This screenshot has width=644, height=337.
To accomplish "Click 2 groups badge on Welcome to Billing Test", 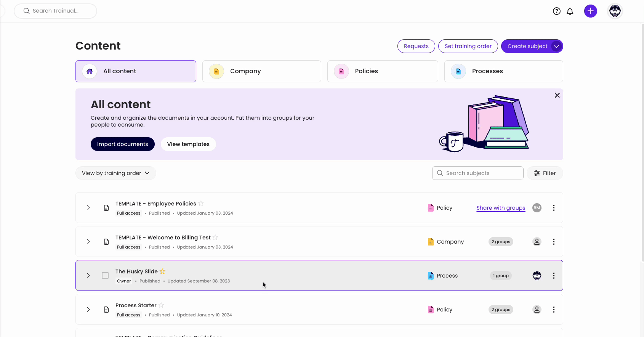I will click(x=501, y=242).
